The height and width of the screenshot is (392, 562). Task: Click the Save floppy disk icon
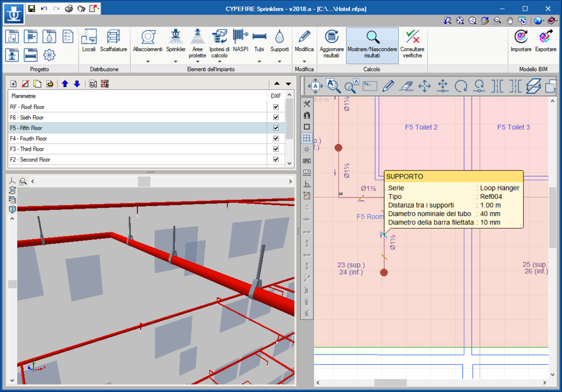pos(32,8)
